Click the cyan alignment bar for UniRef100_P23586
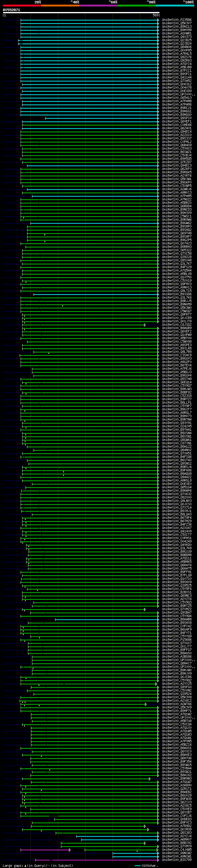Viewport: 197px width, 868px height. [90, 20]
